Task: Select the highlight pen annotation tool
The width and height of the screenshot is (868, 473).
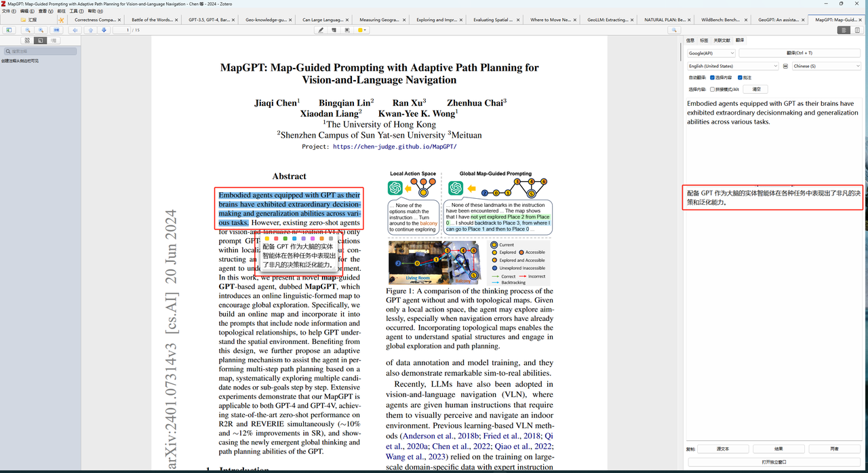Action: [321, 30]
